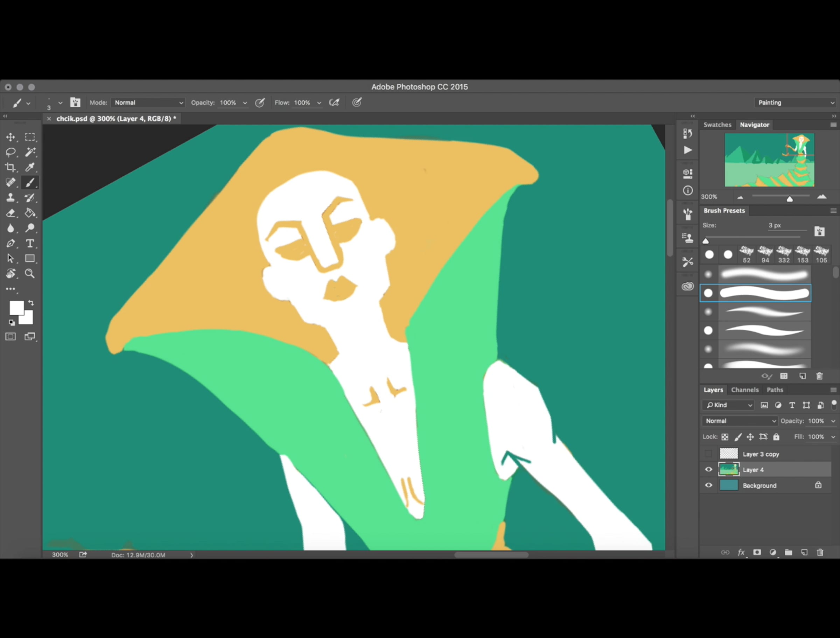Screen dimensions: 840x638
Task: Pick the Eyedropper tool
Action: (30, 167)
